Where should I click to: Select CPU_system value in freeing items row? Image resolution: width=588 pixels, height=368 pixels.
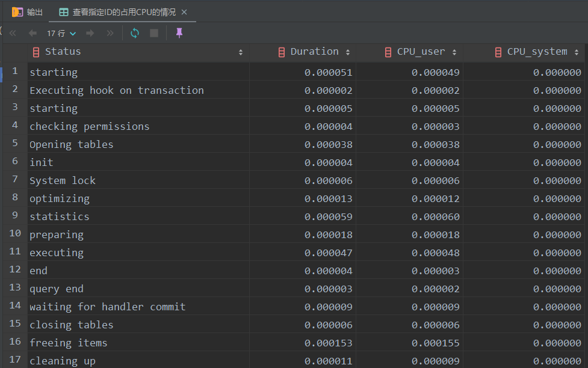[524, 343]
